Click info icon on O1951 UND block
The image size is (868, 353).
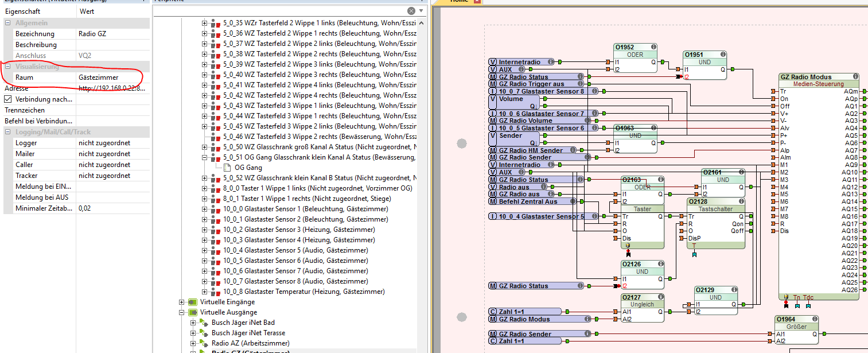click(x=723, y=55)
